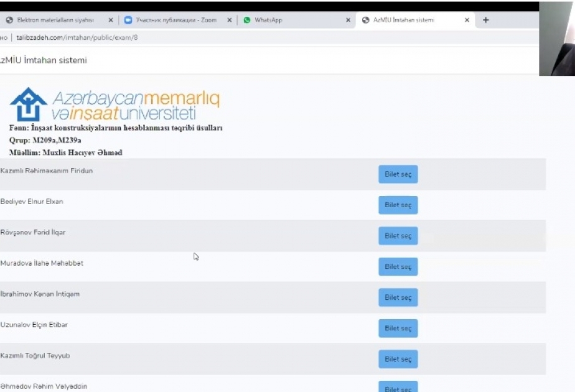
Task: Click the globe favicon of Elektron materialların tab
Action: (9, 20)
